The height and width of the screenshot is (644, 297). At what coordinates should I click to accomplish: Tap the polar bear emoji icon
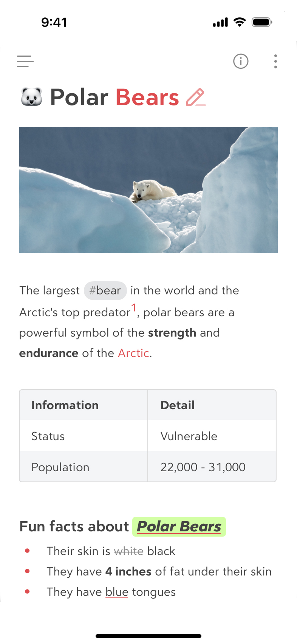click(x=31, y=97)
